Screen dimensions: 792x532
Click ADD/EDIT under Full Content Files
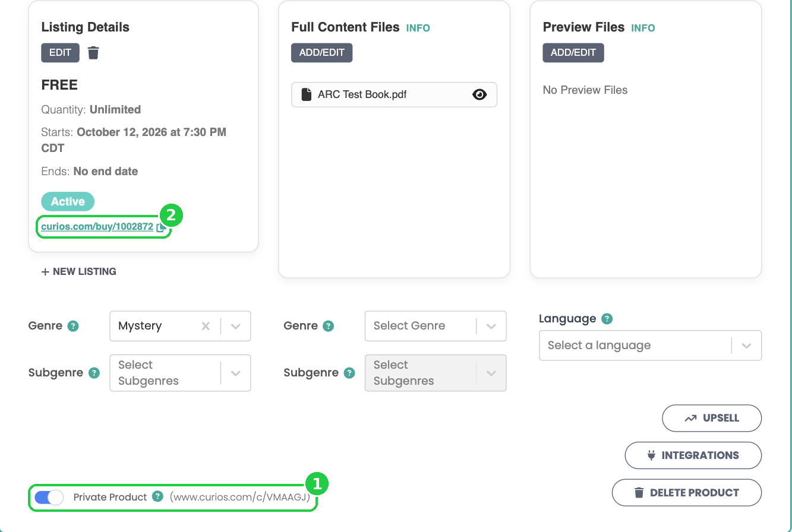pyautogui.click(x=321, y=53)
